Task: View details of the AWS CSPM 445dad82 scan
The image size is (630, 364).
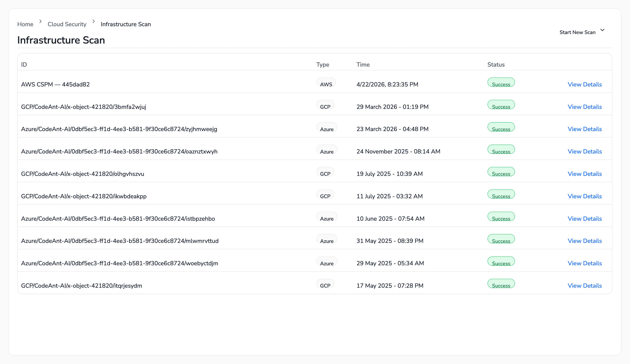Action: click(585, 84)
